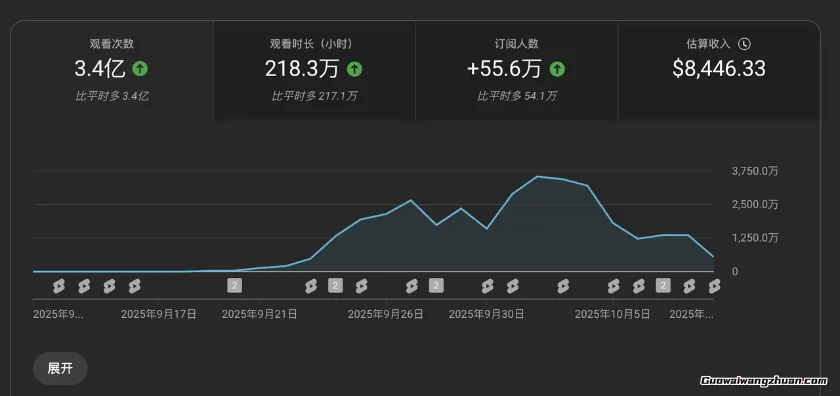This screenshot has width=840, height=396.
Task: Expand the chart with the 展开 button
Action: pyautogui.click(x=60, y=369)
